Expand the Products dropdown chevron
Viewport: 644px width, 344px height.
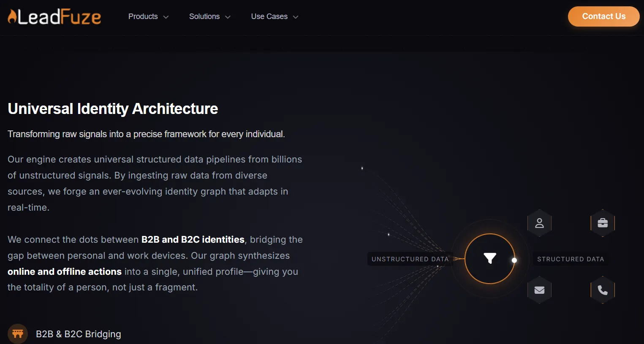click(166, 17)
